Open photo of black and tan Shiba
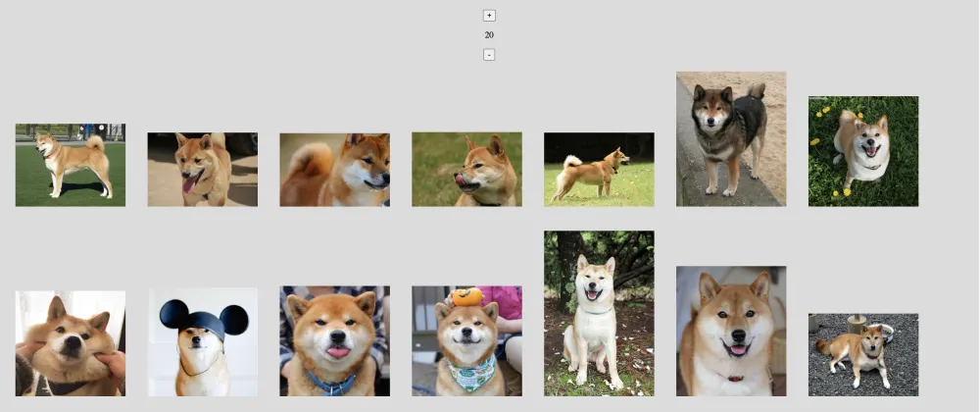 click(731, 138)
